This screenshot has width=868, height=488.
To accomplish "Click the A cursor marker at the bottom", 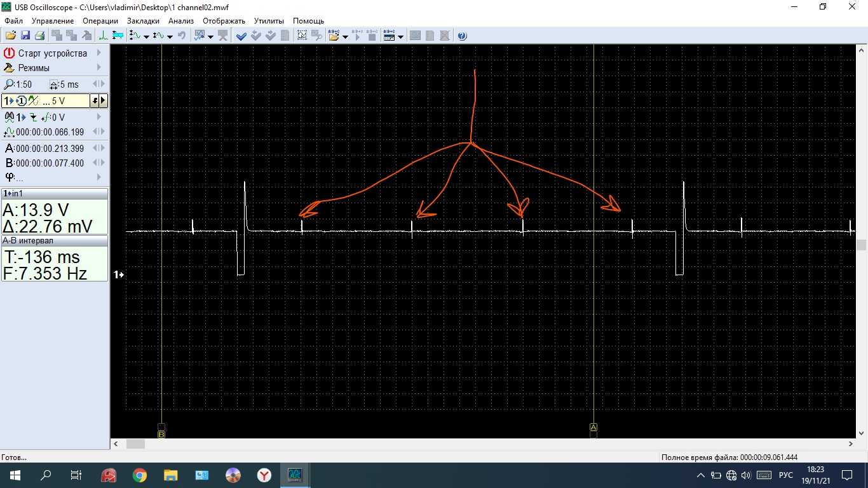I will click(593, 428).
